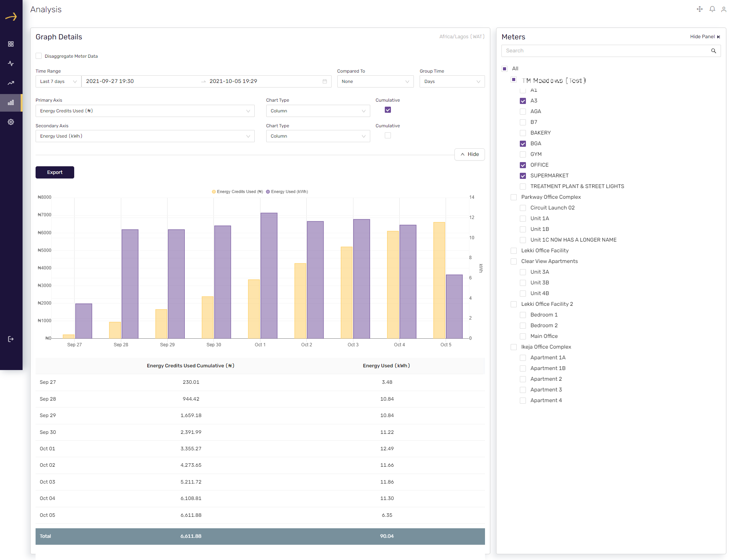Toggle Disaggregate Meter Data checkbox

pyautogui.click(x=39, y=56)
